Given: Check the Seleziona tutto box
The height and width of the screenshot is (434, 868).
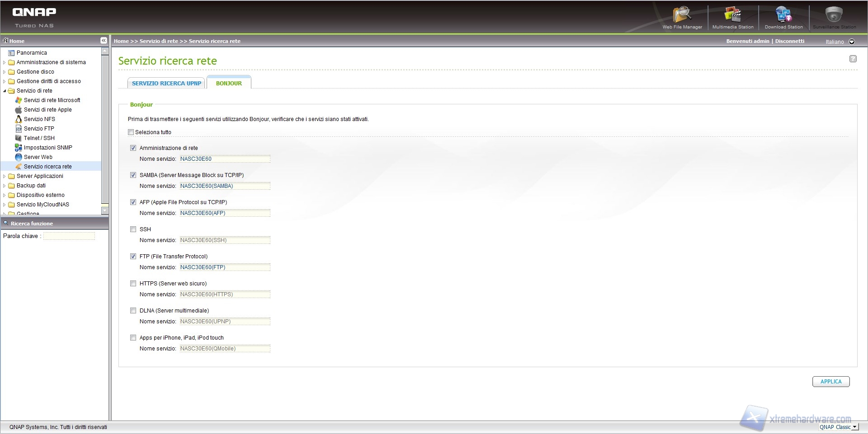Looking at the screenshot, I should 131,132.
